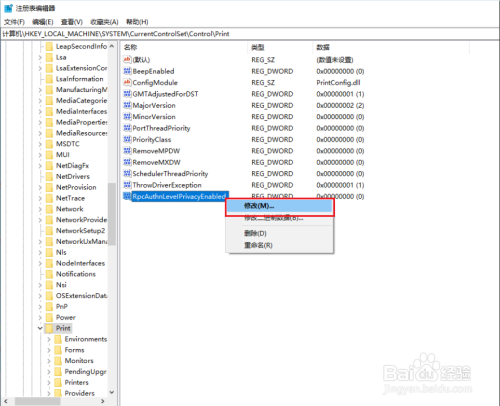Click the tree pane scroll down arrow

(x=112, y=392)
